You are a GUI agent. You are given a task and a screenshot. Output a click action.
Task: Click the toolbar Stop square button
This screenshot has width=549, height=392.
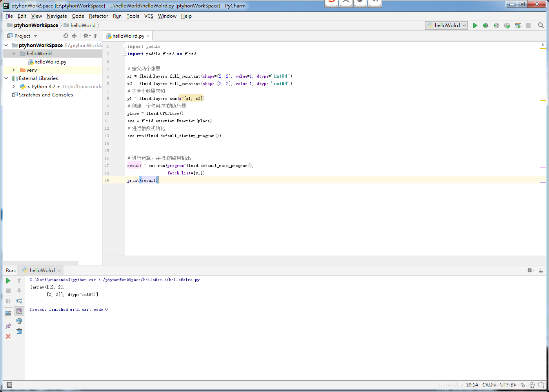pos(528,25)
